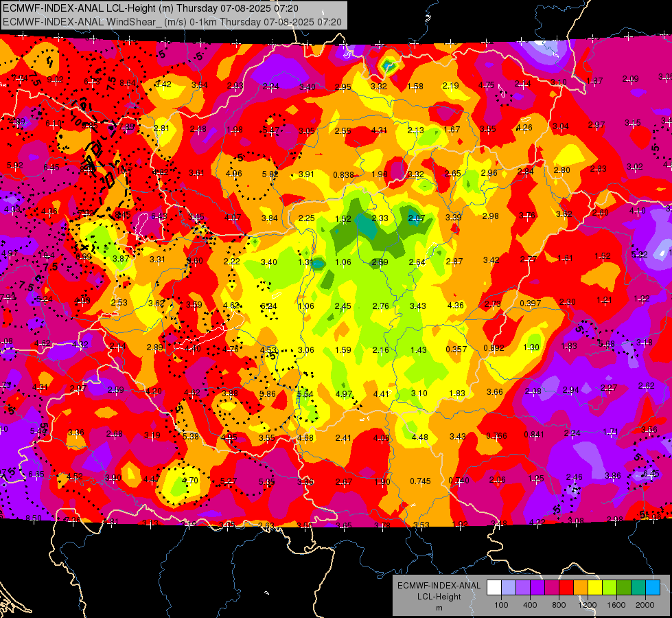Image resolution: width=672 pixels, height=618 pixels.
Task: Click the wind shear value 0.397
Action: click(x=530, y=304)
